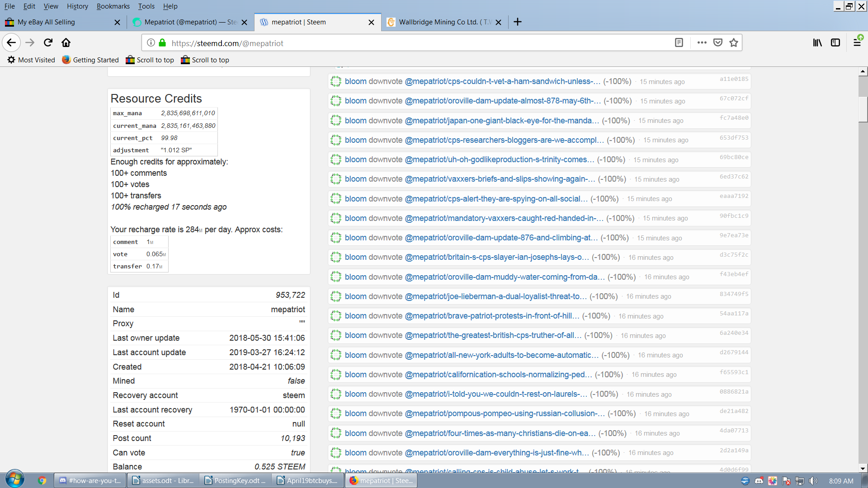This screenshot has width=868, height=488.
Task: Open Firefox hamburger application menu
Action: (857, 42)
